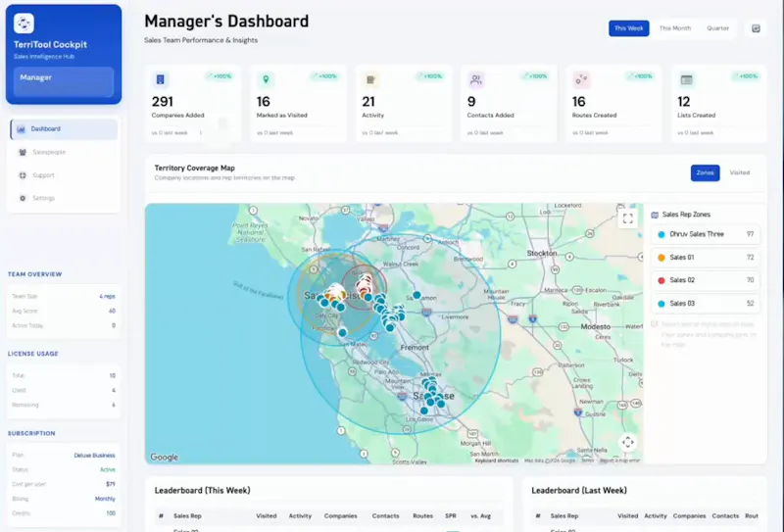The width and height of the screenshot is (784, 532).
Task: Click the 4 reps team size value
Action: [107, 297]
